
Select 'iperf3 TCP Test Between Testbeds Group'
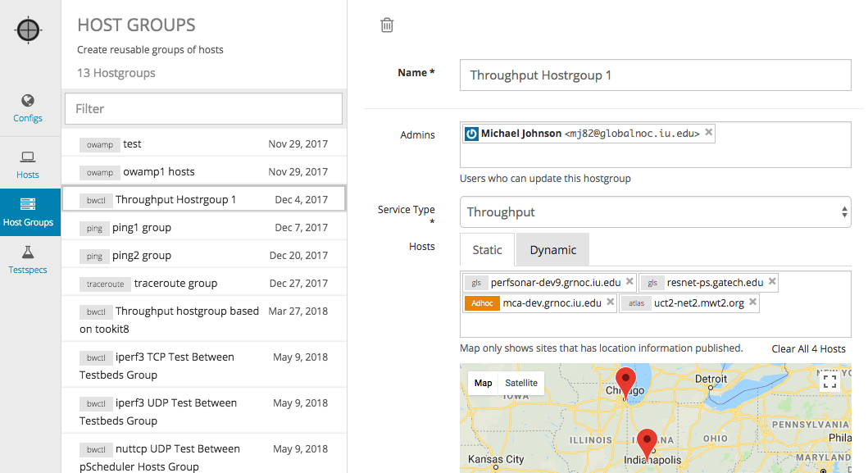coord(204,366)
